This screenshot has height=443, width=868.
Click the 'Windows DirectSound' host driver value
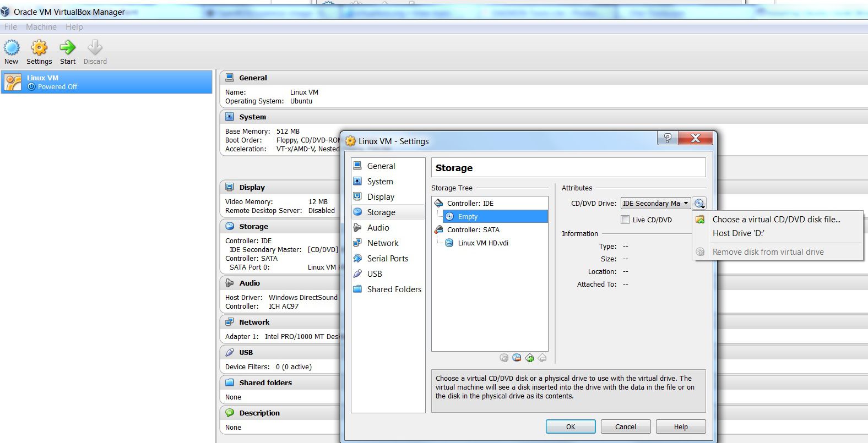[303, 298]
